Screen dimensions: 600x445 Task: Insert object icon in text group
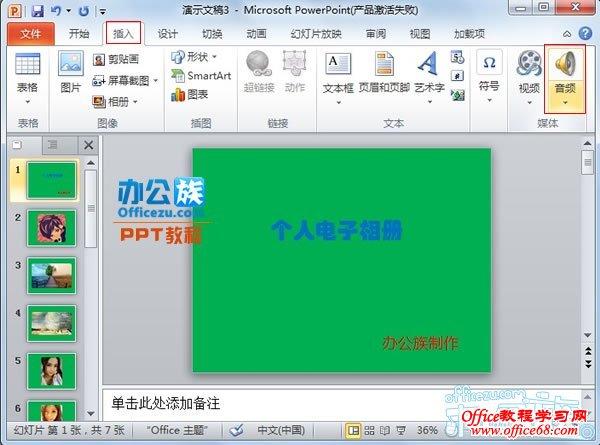pyautogui.click(x=458, y=94)
